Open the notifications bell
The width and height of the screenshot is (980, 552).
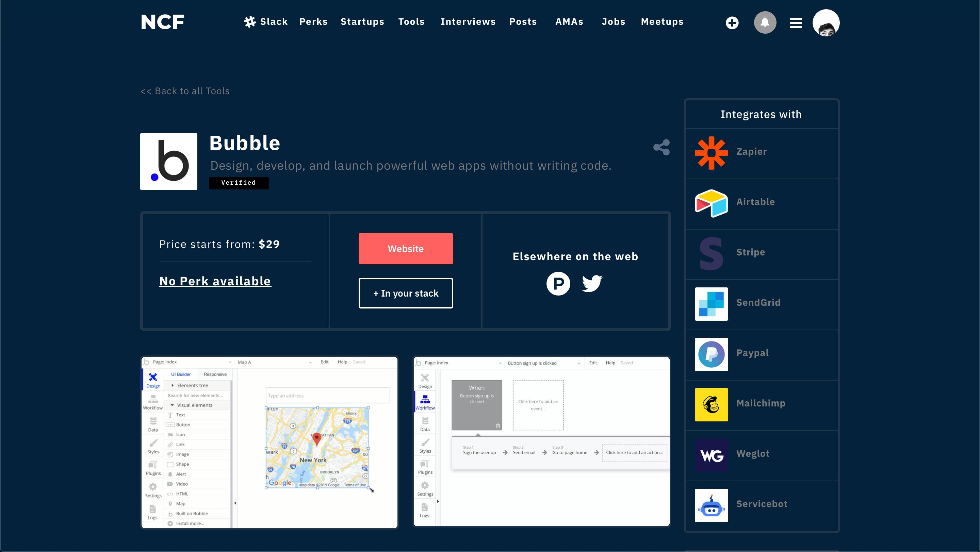pyautogui.click(x=765, y=22)
